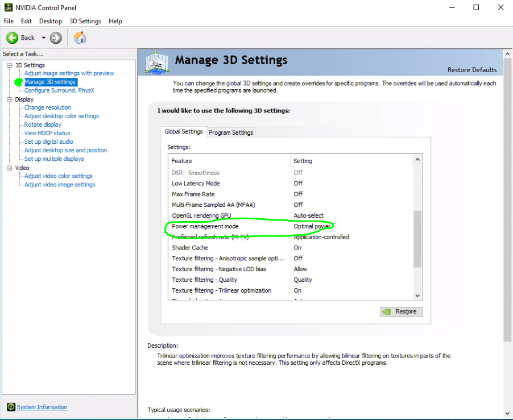Open the Back history dropdown arrow
This screenshot has height=420, width=513.
tap(44, 38)
